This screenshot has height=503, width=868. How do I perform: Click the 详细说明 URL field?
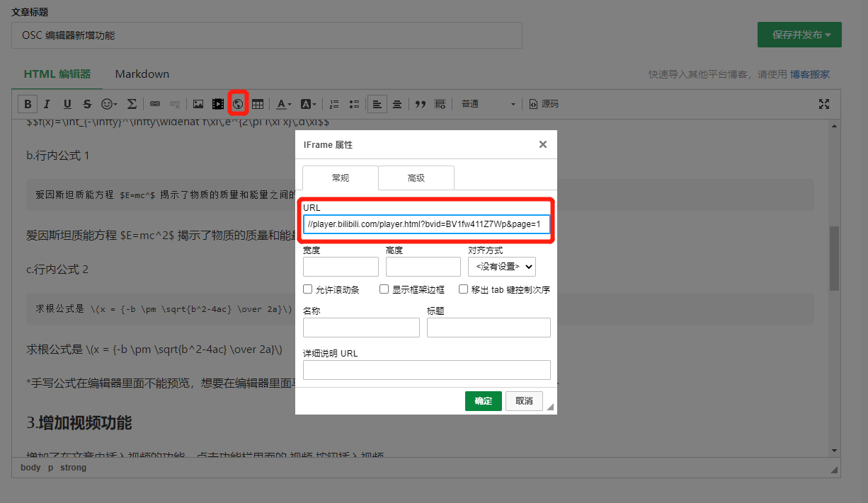(x=426, y=370)
